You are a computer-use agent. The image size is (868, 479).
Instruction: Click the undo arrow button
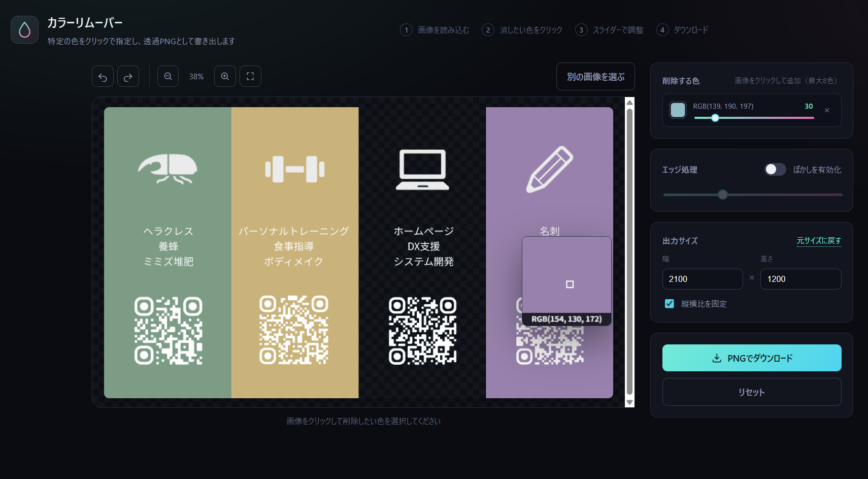coord(103,77)
